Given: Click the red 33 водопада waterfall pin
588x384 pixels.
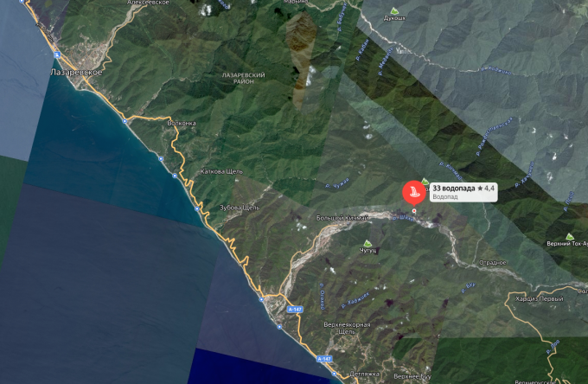Looking at the screenshot, I should [x=413, y=192].
